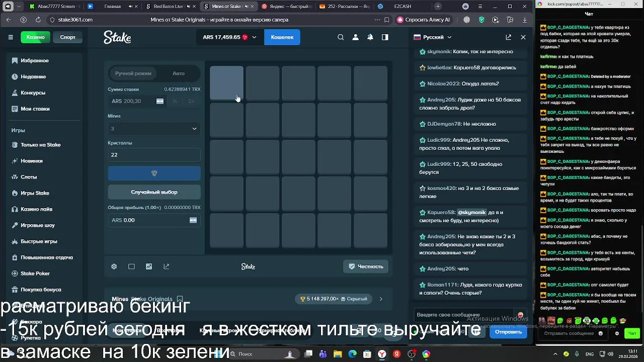Image resolution: width=644 pixels, height=362 pixels.
Task: Open Избранное in sidebar
Action: coord(35,60)
